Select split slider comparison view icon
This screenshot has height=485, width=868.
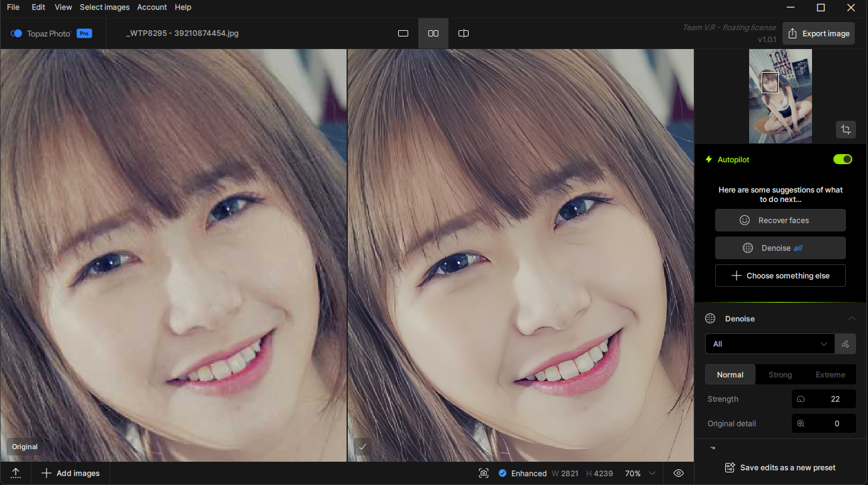click(x=464, y=33)
